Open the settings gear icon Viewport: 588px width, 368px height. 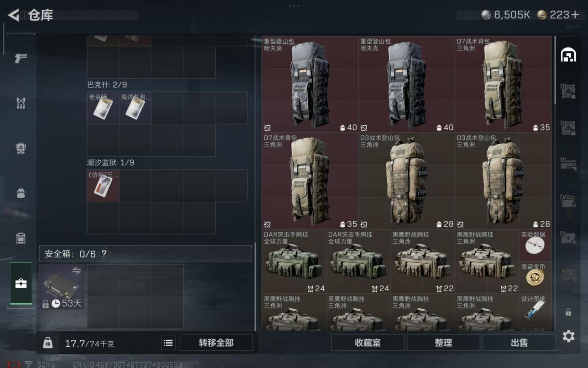(568, 336)
